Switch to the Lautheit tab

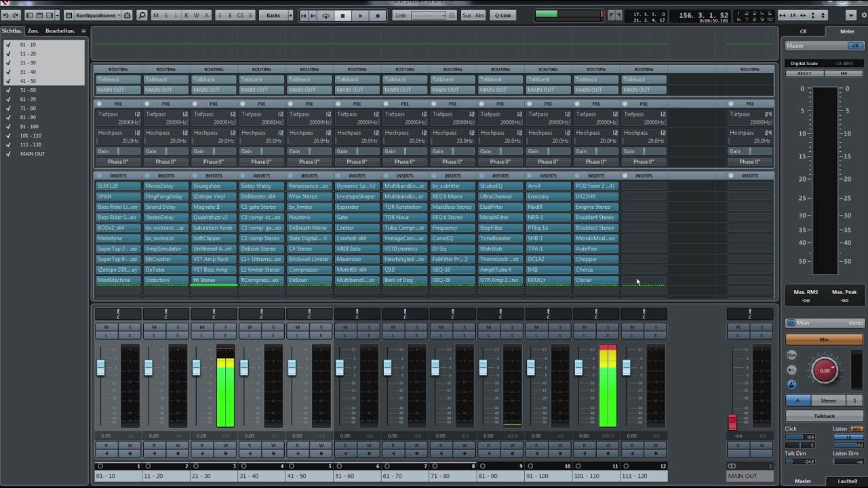pos(847,481)
